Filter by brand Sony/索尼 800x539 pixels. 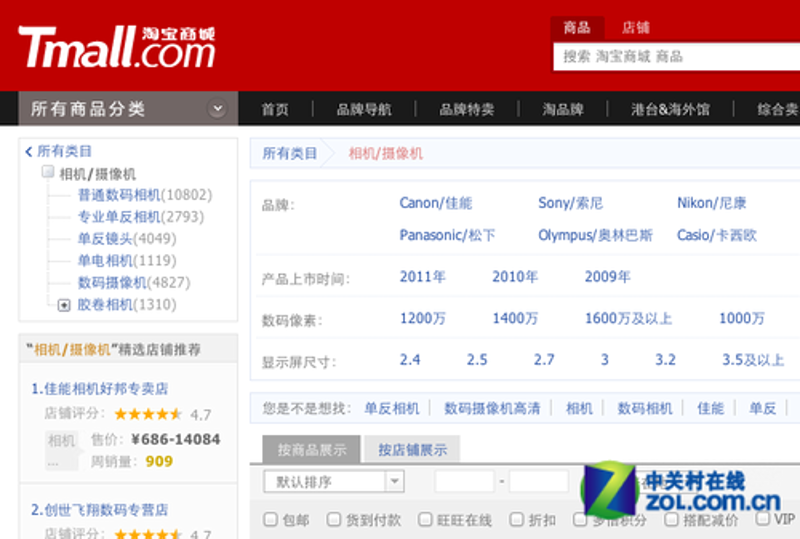point(570,203)
